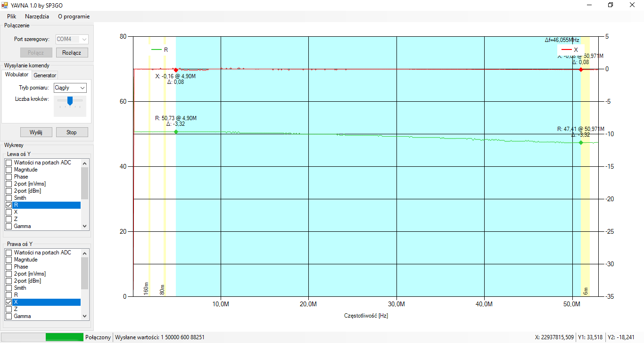Enable Magnitude checkbox in Lewa oś Y
Screen dimensions: 644x343
8,170
